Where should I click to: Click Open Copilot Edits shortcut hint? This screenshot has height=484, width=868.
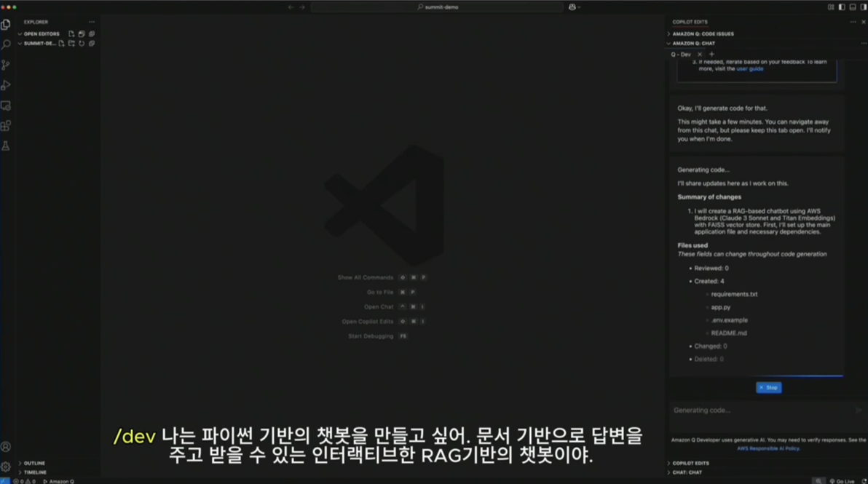(384, 322)
